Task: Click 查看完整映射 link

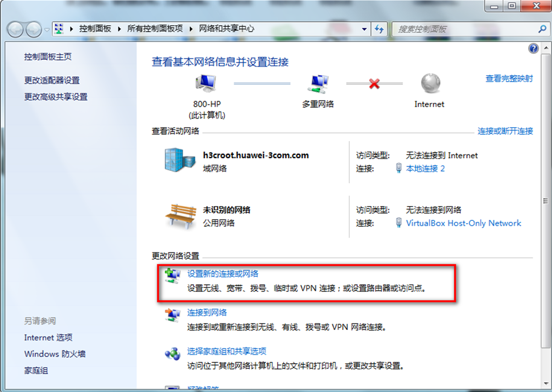Action: 509,78
